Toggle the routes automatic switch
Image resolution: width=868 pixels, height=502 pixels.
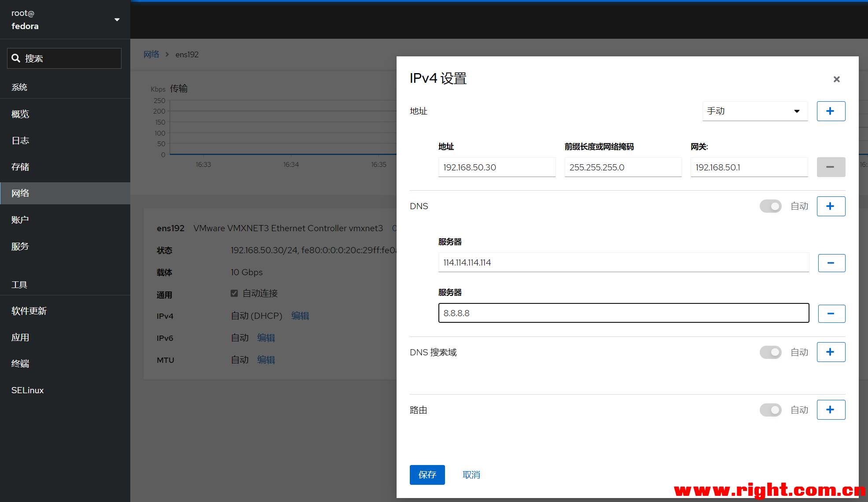click(770, 410)
